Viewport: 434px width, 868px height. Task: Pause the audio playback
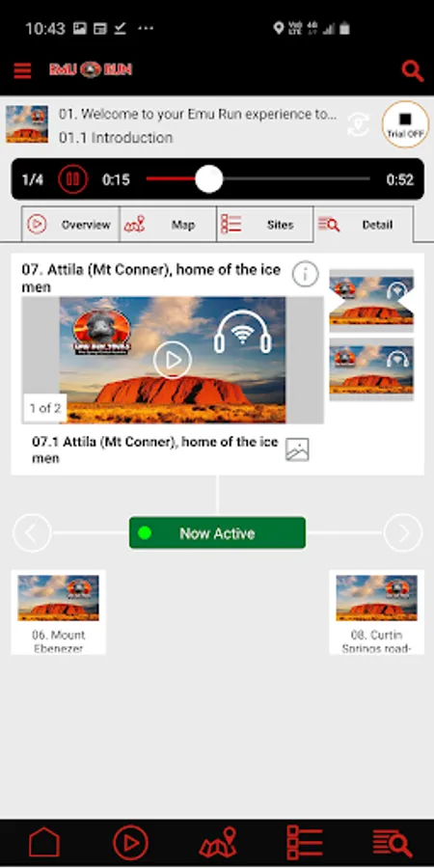[73, 179]
